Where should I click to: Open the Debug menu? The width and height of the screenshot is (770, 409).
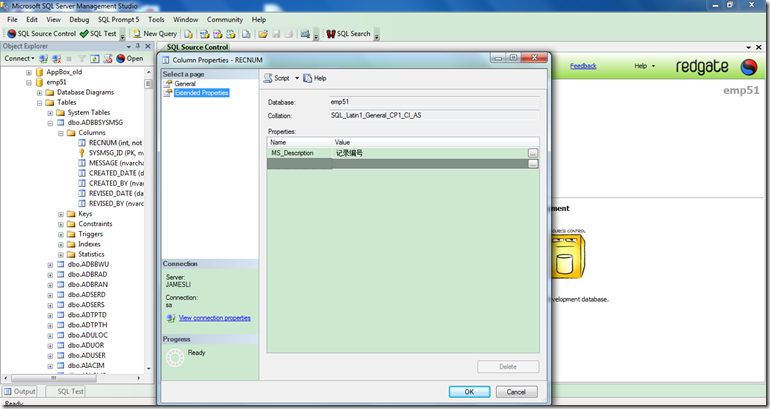click(79, 20)
